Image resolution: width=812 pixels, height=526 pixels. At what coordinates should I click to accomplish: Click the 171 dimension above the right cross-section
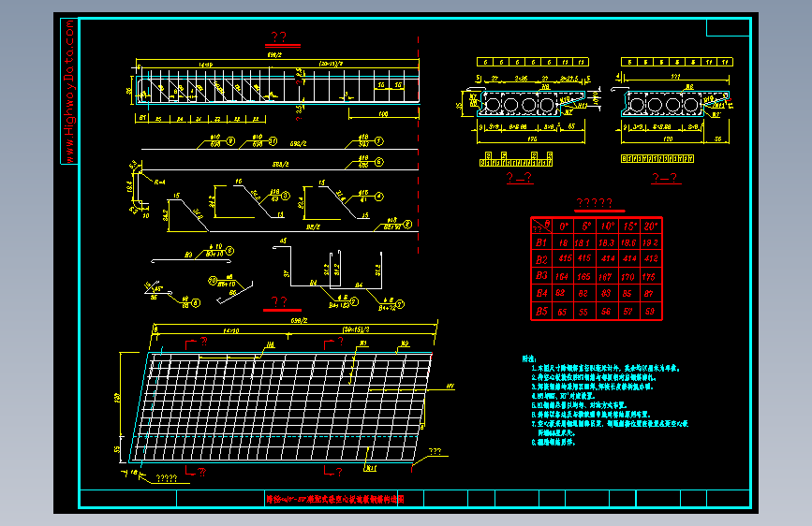click(x=675, y=77)
